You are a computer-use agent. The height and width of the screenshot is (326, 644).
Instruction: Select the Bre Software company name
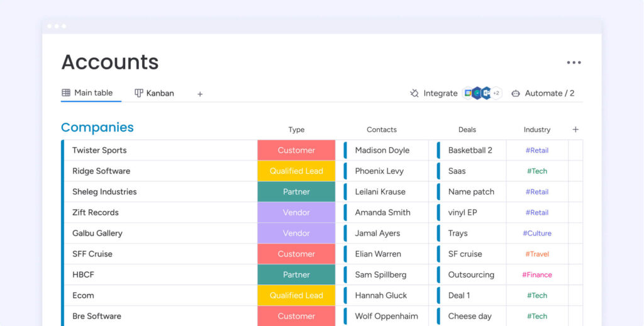[96, 316]
